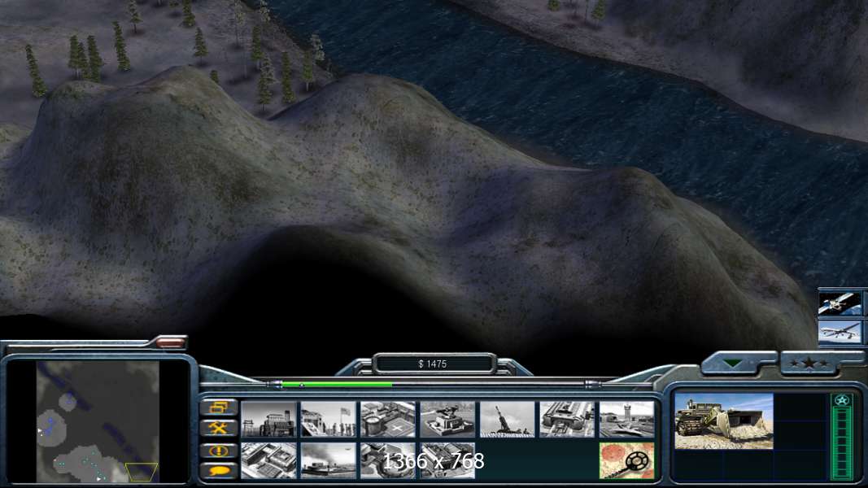Build the Strategy Center in second row
Screen dimensions: 868x488
pos(269,460)
